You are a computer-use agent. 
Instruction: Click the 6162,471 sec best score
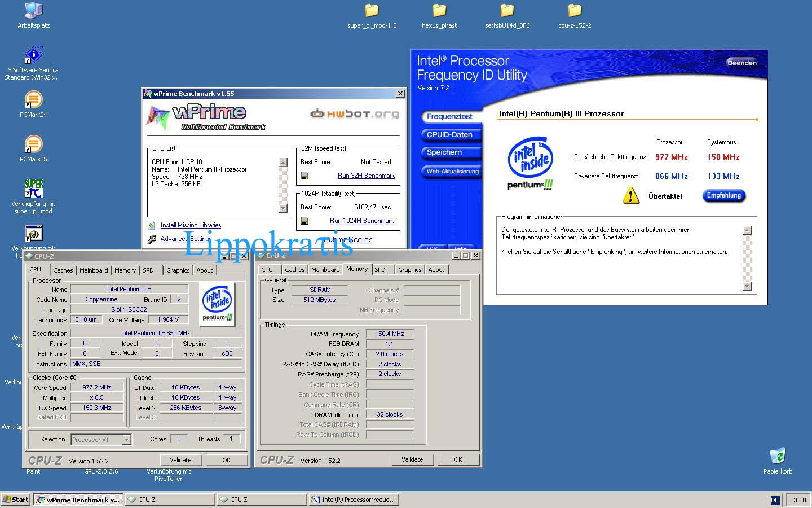click(372, 207)
